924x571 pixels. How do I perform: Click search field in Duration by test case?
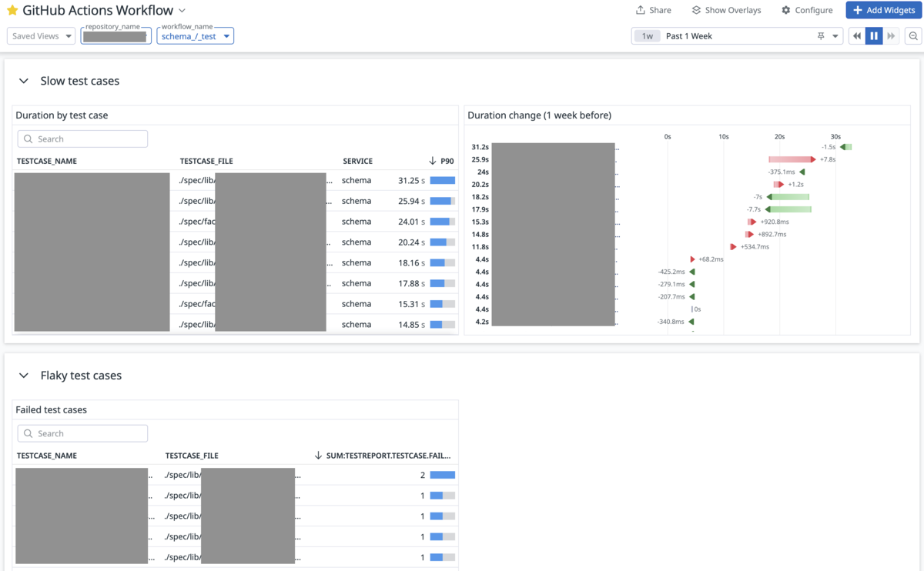(82, 139)
